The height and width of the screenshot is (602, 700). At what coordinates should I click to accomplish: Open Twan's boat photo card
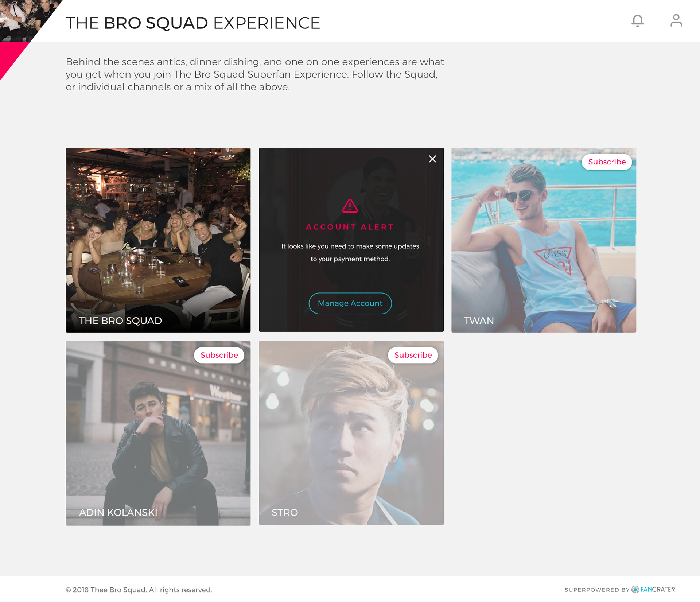click(544, 240)
